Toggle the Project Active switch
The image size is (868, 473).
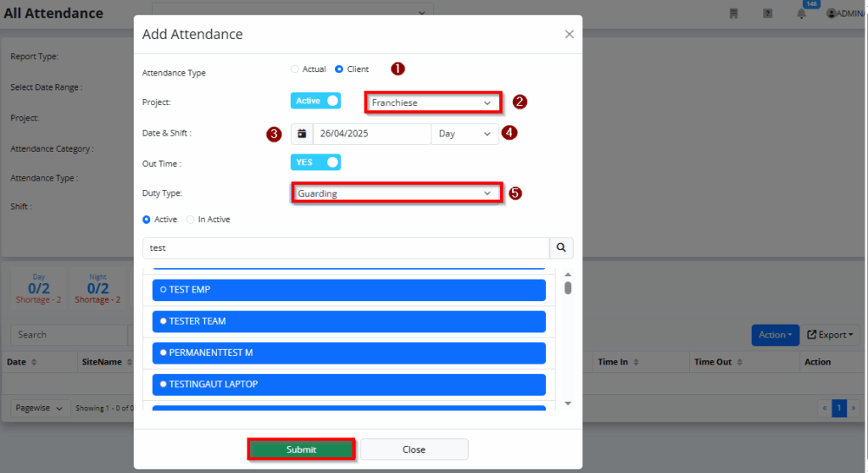tap(315, 101)
